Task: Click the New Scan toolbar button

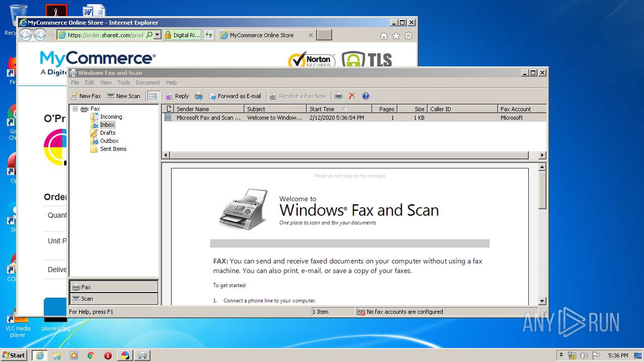Action: 123,96
